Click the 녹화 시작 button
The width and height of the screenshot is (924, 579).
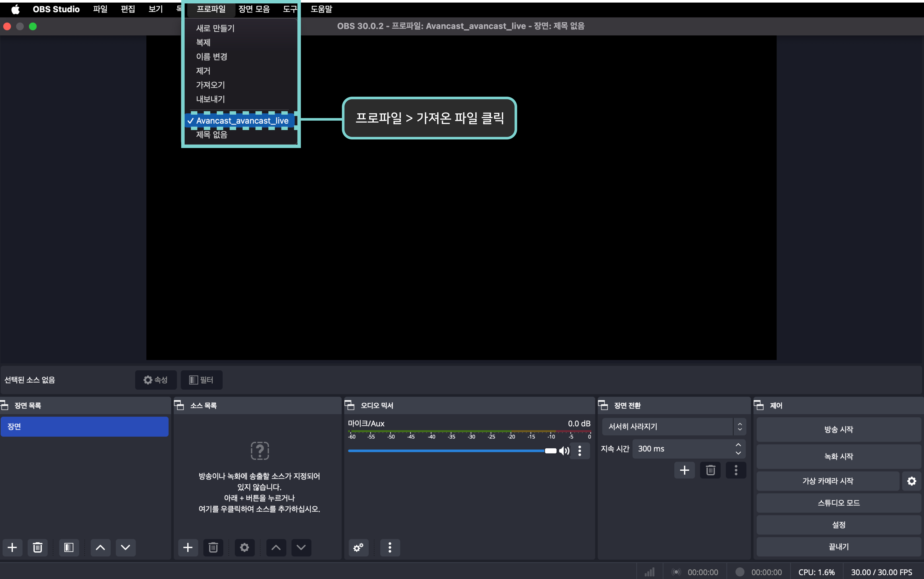(839, 456)
